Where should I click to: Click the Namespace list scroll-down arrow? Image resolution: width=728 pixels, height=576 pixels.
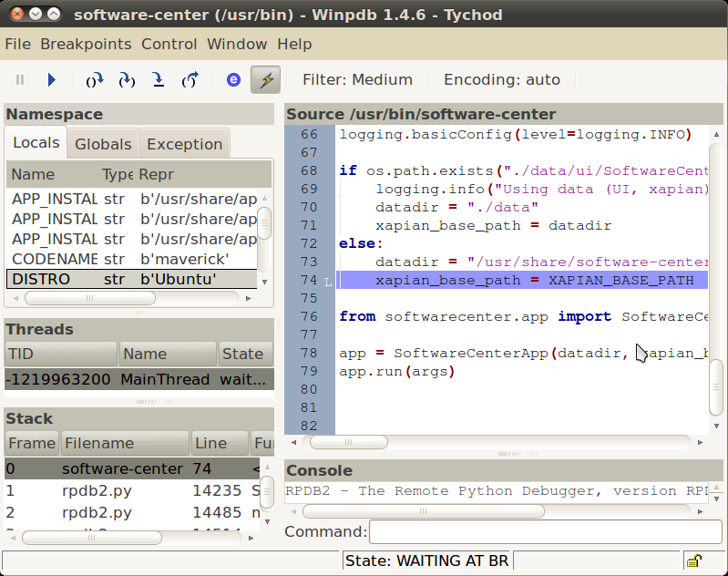coord(265,282)
